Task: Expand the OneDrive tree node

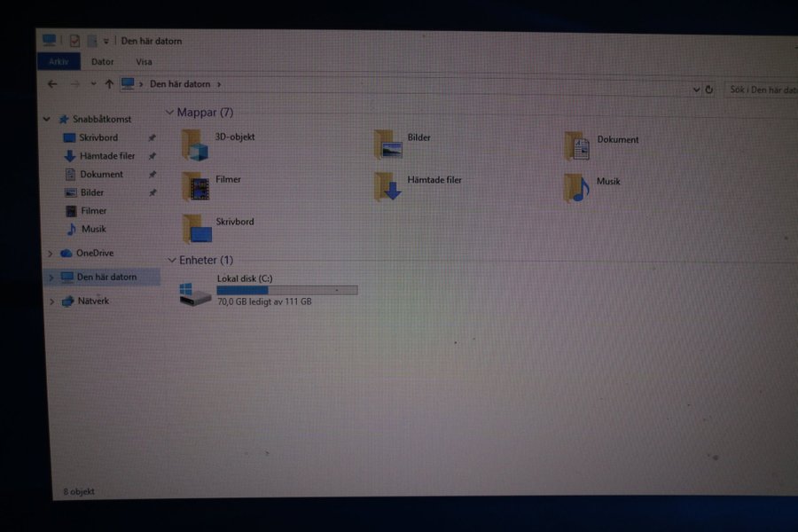Action: 50,254
